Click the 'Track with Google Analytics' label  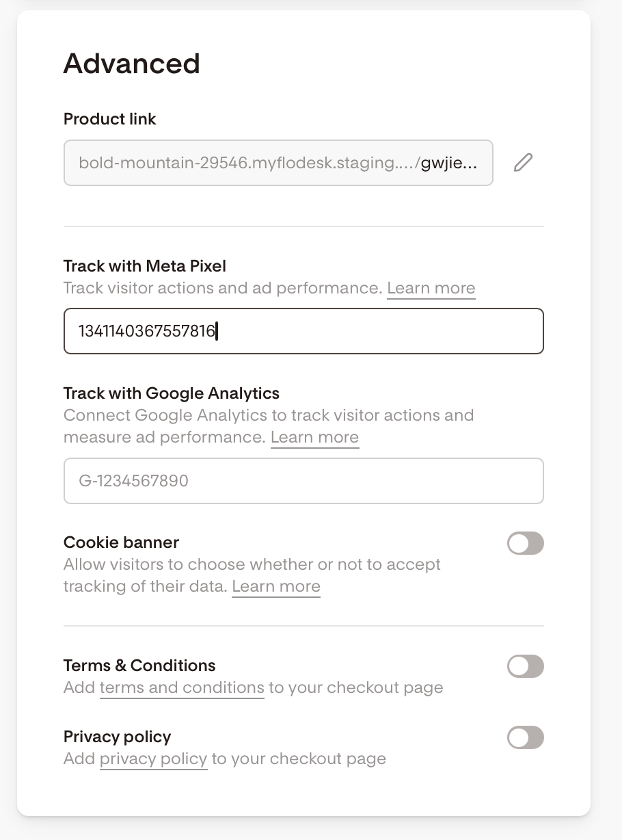point(172,393)
